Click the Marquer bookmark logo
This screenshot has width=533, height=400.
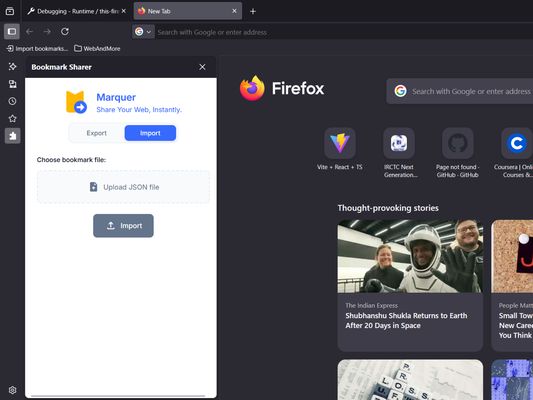(76, 102)
